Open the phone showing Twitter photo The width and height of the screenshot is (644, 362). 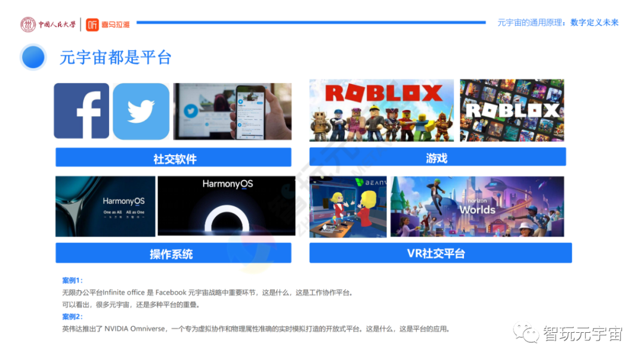(233, 112)
